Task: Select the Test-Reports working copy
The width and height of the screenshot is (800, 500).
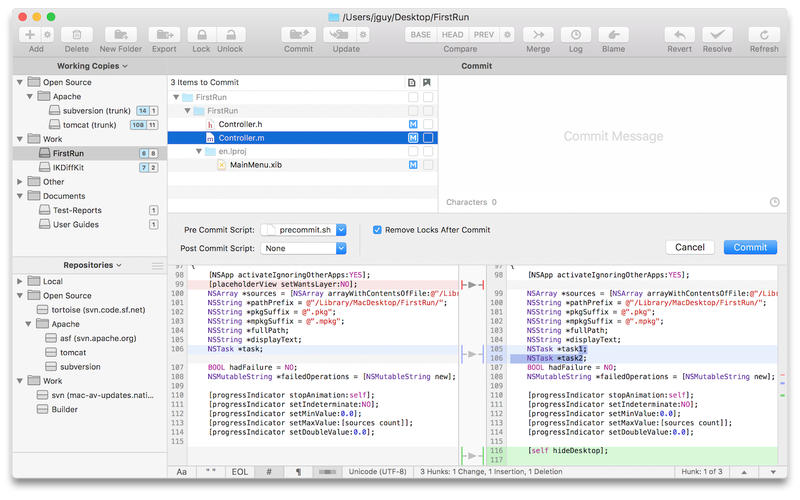Action: 90,210
